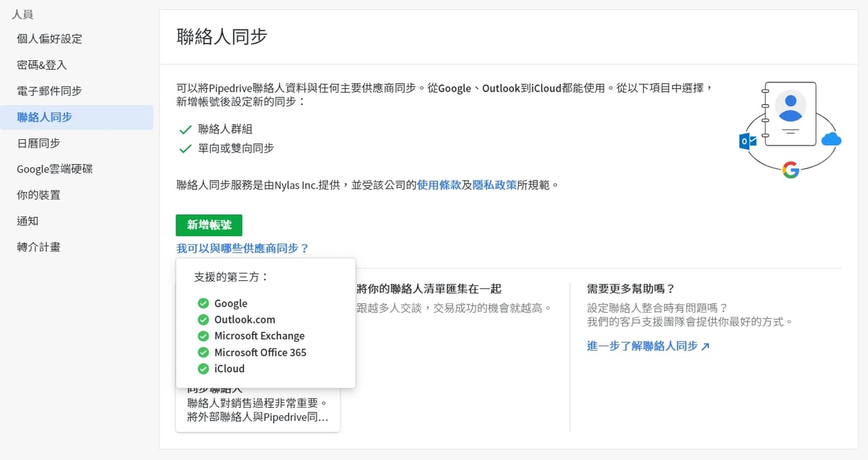The height and width of the screenshot is (460, 868).
Task: Click Microsoft Exchange in the supported list
Action: click(x=260, y=336)
